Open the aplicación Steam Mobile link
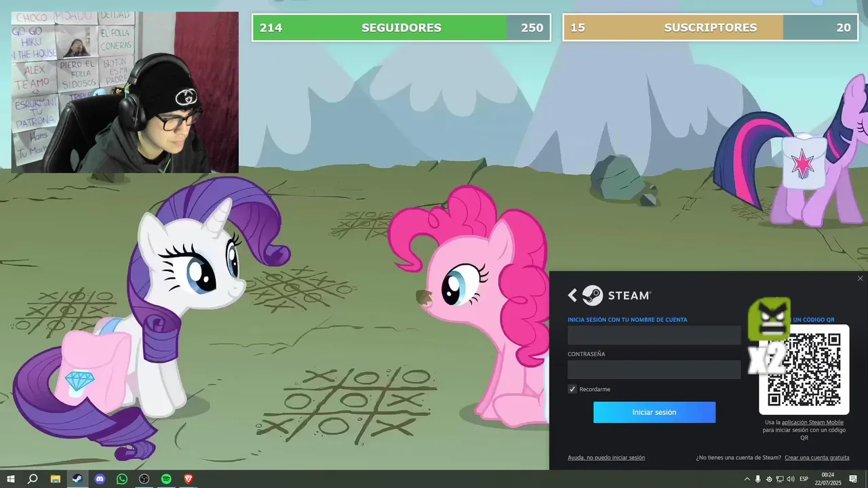Screen dimensions: 868x488 pyautogui.click(x=812, y=422)
